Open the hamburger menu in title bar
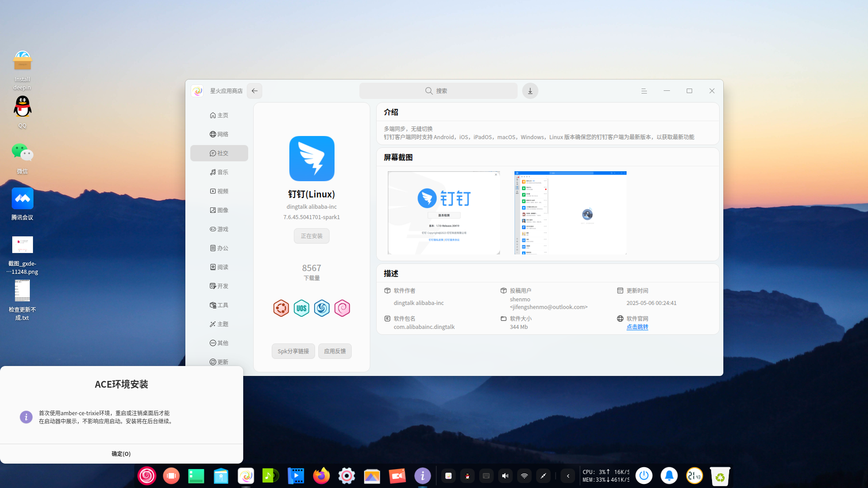Viewport: 868px width, 488px height. pos(644,91)
